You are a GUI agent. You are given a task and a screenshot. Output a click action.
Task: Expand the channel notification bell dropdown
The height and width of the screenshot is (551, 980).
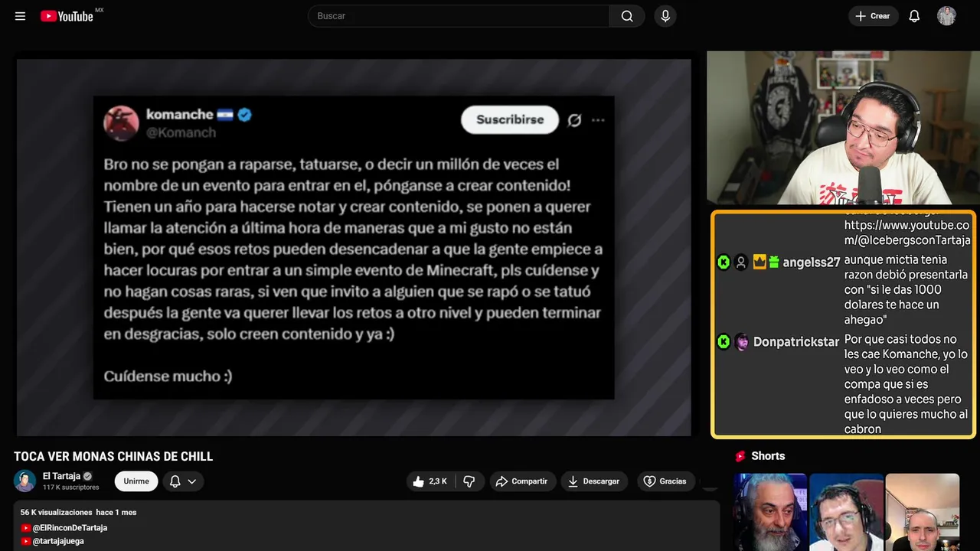tap(183, 481)
